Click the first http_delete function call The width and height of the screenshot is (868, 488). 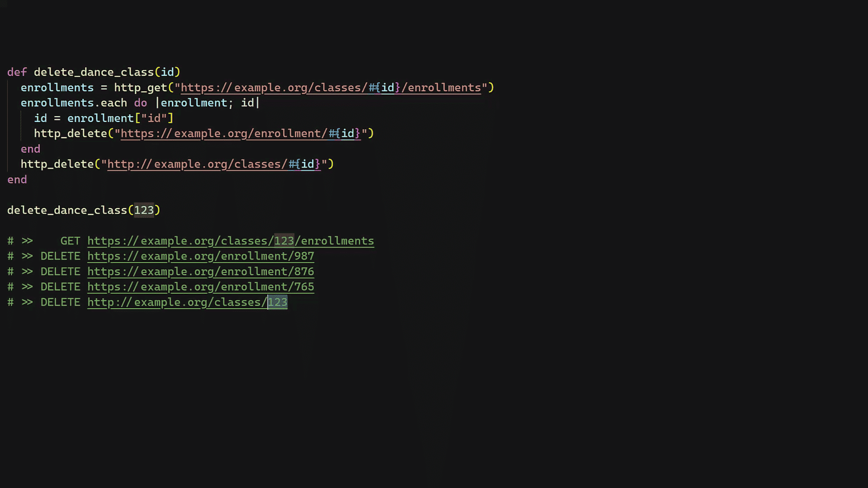(x=70, y=133)
